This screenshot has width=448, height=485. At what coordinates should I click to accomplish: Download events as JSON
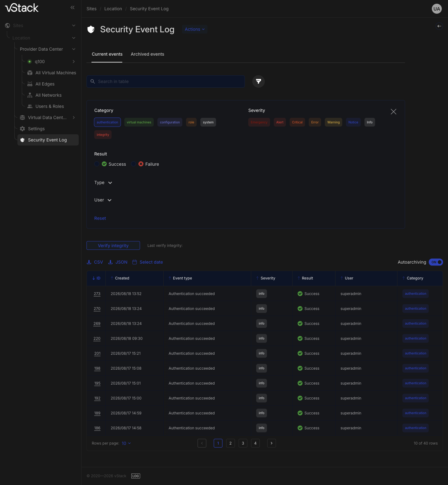(x=118, y=262)
